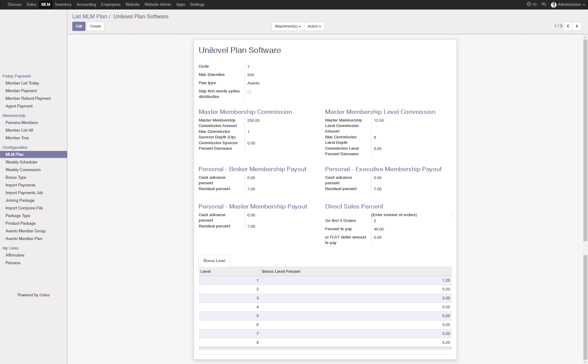The height and width of the screenshot is (364, 588).
Task: Go to the next record arrow
Action: pyautogui.click(x=577, y=26)
